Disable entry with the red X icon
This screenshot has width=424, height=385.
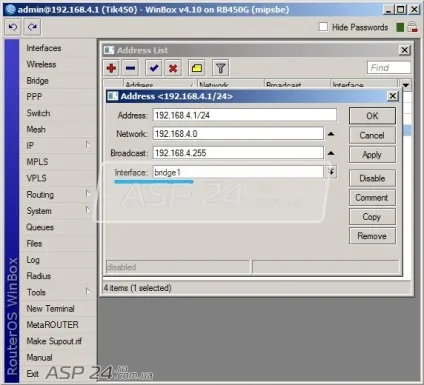[x=173, y=68]
